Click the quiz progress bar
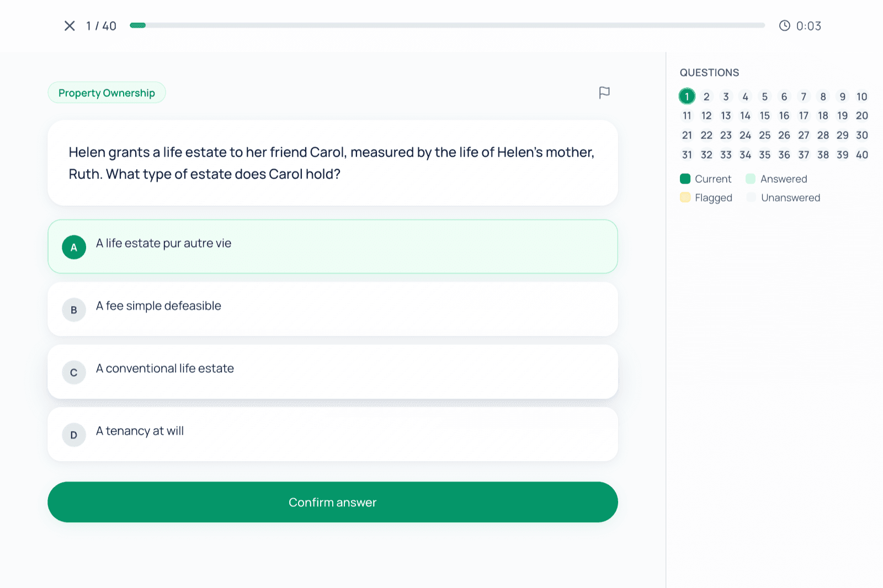The height and width of the screenshot is (588, 883). coord(447,25)
